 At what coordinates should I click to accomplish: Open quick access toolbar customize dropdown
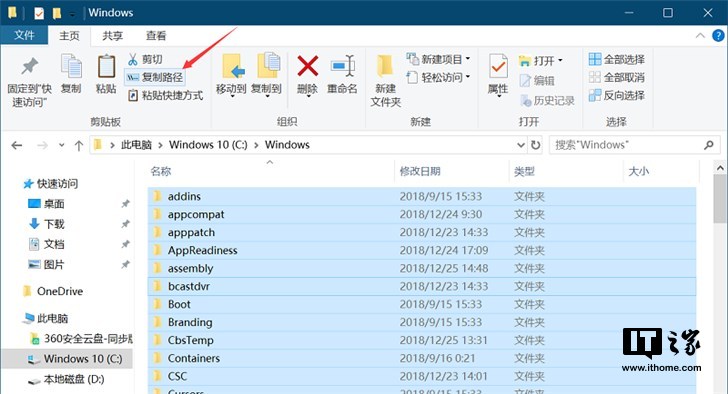pyautogui.click(x=72, y=14)
